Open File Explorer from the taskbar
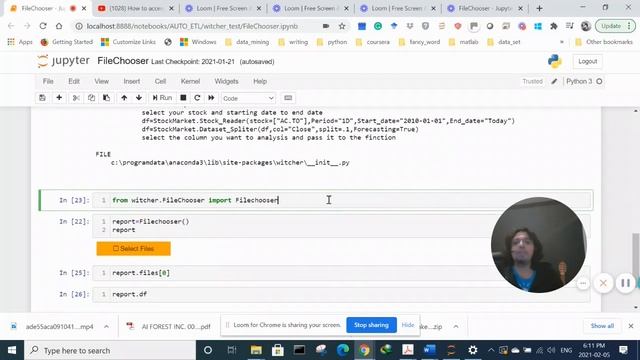The image size is (640, 360). click(256, 350)
